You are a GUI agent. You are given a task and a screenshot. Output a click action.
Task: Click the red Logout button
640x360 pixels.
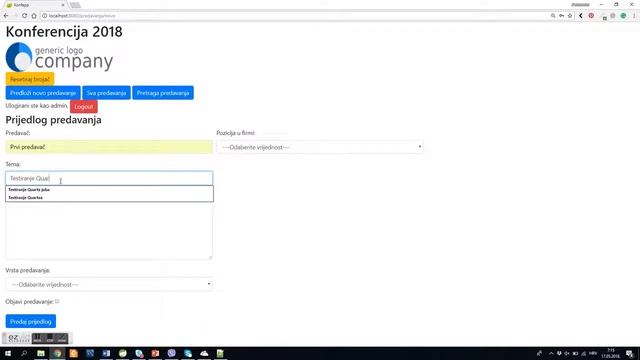coord(84,107)
